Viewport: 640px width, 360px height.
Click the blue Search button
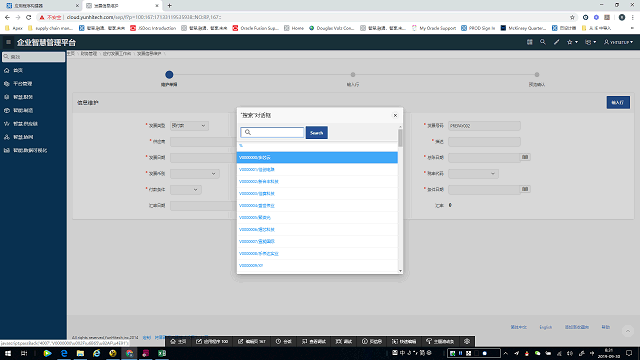pyautogui.click(x=317, y=133)
